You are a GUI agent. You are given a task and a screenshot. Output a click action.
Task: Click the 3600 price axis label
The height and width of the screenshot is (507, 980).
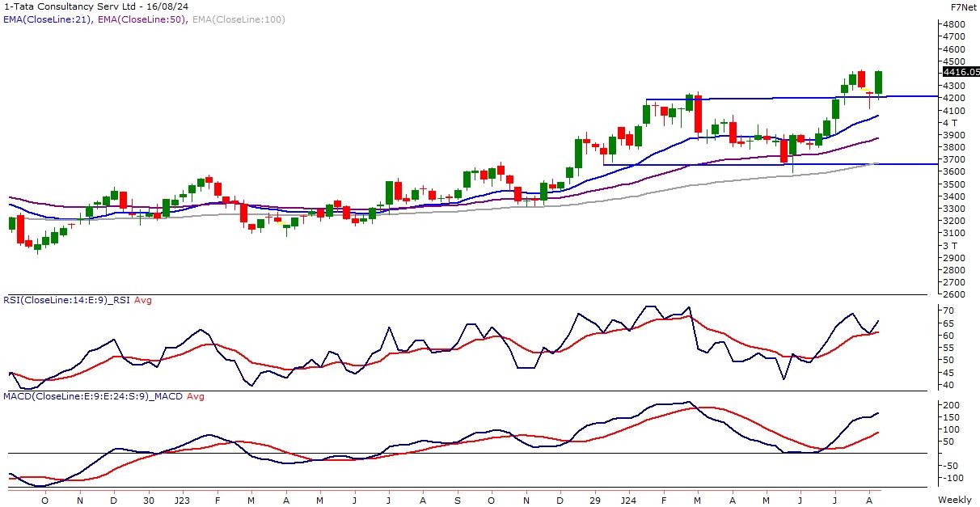pos(953,171)
